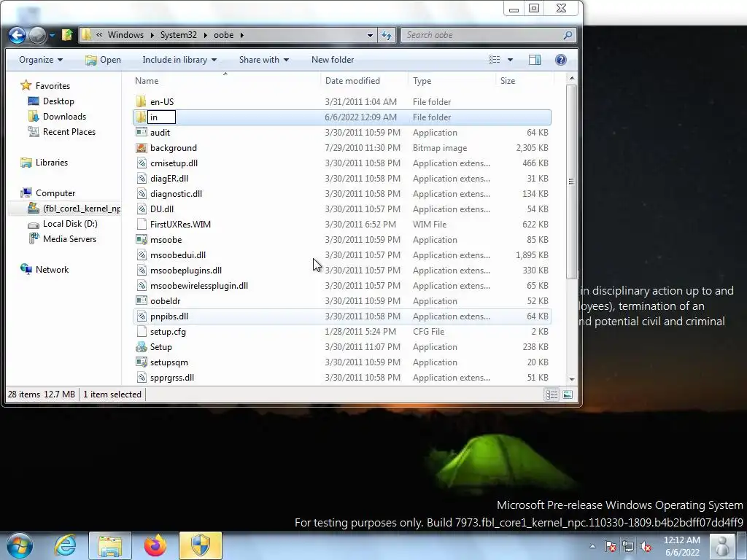The image size is (747, 560).
Task: Select diagER.dll file icon
Action: point(141,178)
